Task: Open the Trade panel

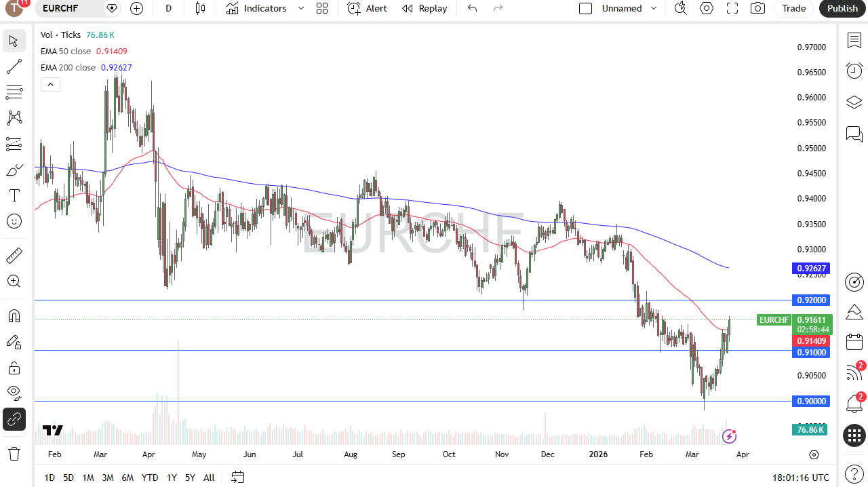Action: click(x=794, y=8)
